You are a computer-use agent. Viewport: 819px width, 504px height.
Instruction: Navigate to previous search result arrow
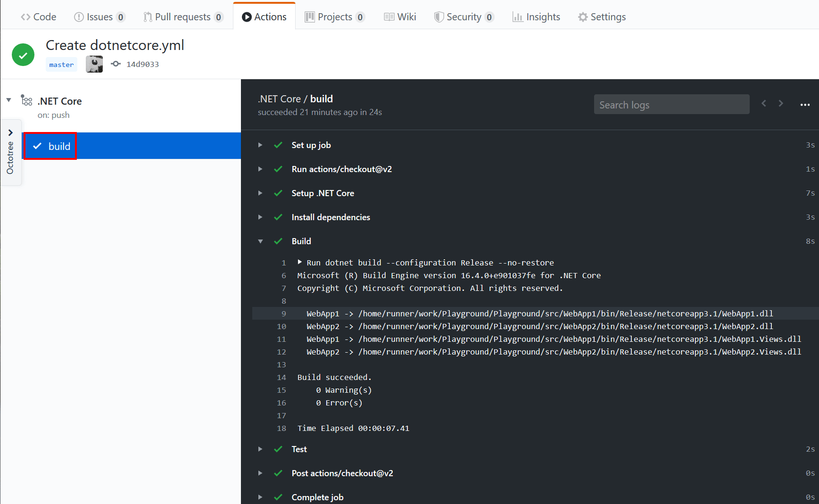(x=763, y=103)
